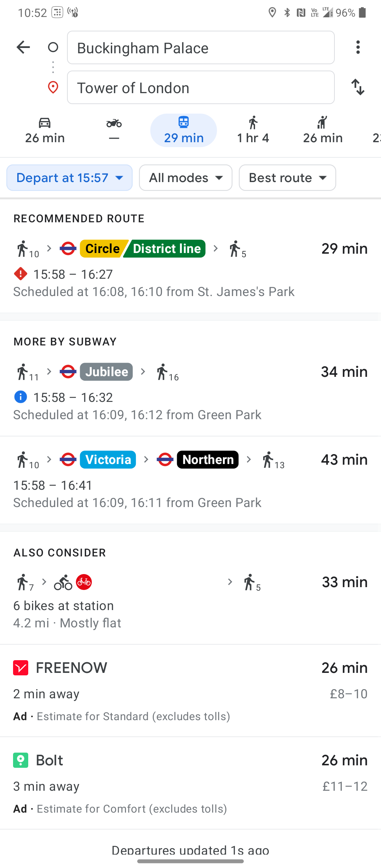Edit the Buckingham Palace origin field
381x868 pixels.
click(x=201, y=48)
